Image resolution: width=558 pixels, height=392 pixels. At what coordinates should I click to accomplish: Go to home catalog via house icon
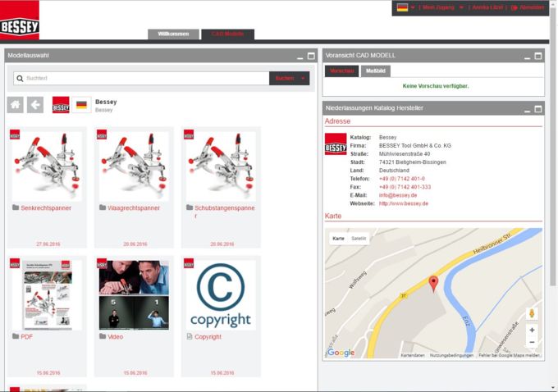pyautogui.click(x=16, y=105)
